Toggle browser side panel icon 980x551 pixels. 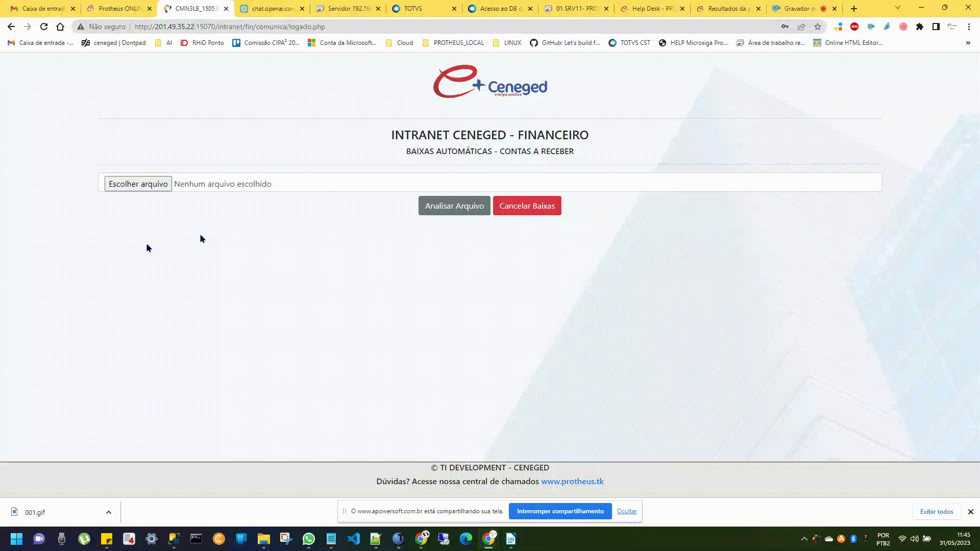(x=936, y=27)
